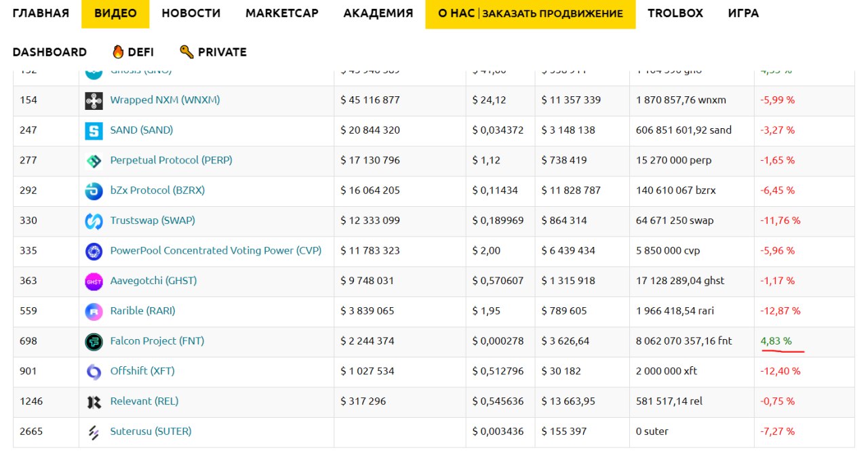Screen dimensions: 868x472
Task: Click the SAND coin logo icon
Action: (x=94, y=131)
